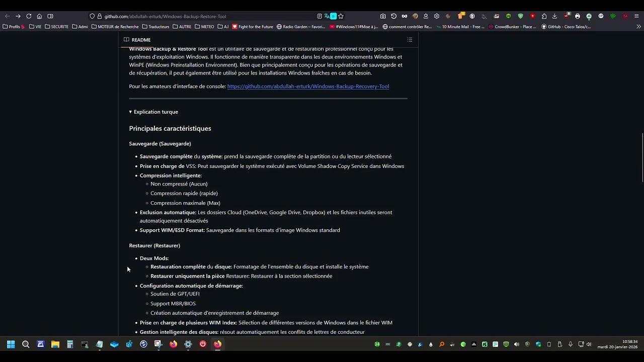Viewport: 644px width, 362px height.
Task: Open Radio Garden bookmark
Action: 301,27
